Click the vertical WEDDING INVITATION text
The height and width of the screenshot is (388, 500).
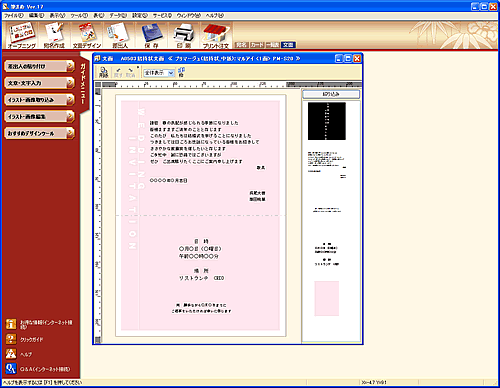coord(137,178)
